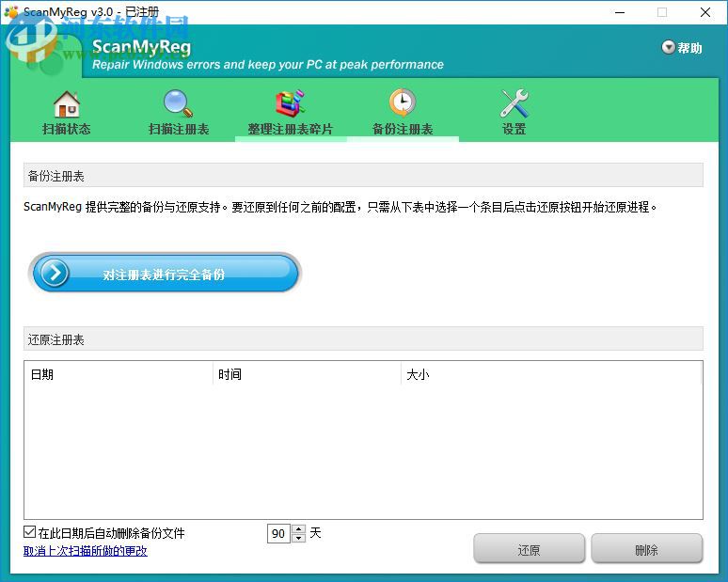Click the days input field showing 90
The width and height of the screenshot is (728, 582).
[x=279, y=533]
